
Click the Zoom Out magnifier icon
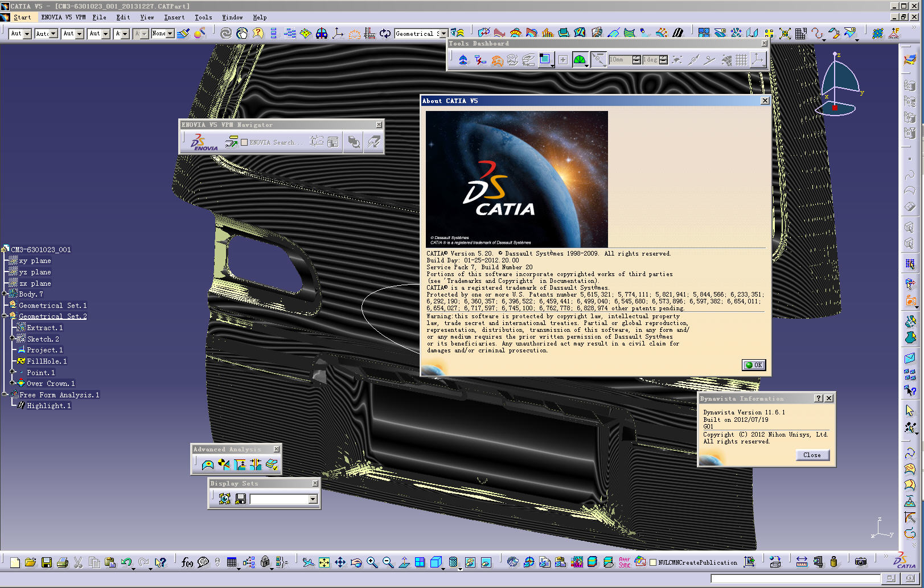tap(388, 562)
